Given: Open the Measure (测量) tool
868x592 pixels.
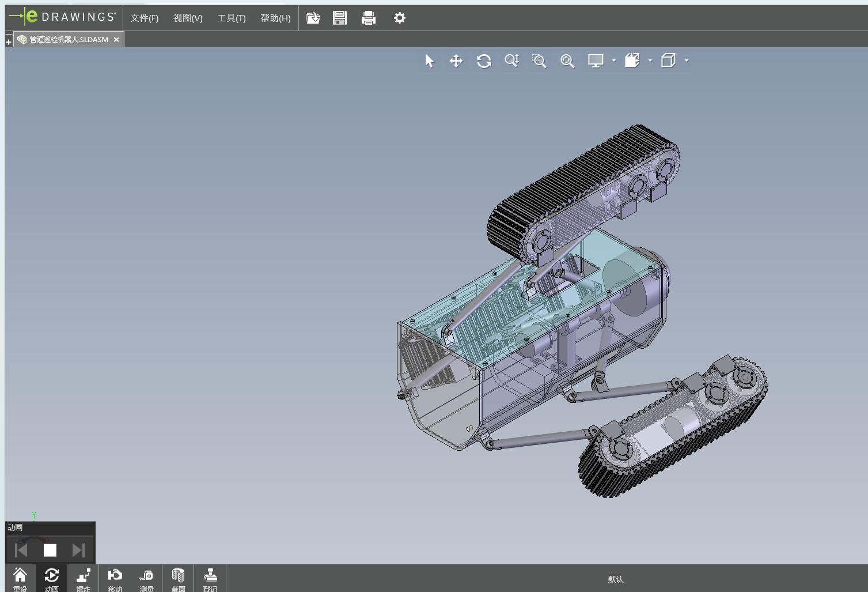Looking at the screenshot, I should [x=146, y=578].
